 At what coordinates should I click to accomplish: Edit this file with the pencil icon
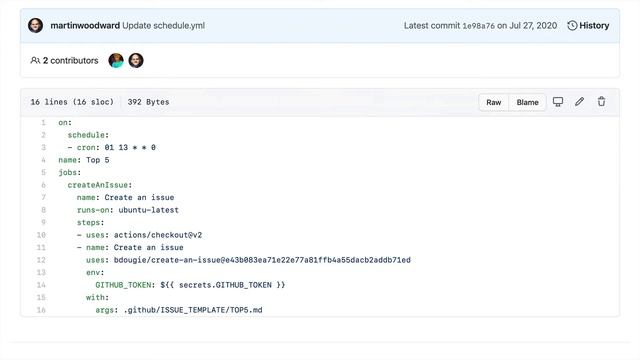[x=580, y=102]
